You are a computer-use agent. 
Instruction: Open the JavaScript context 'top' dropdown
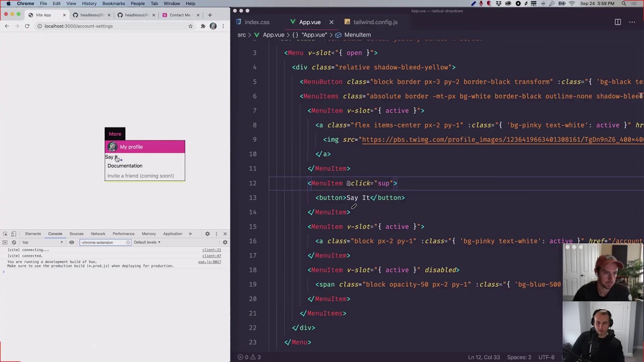(42, 242)
